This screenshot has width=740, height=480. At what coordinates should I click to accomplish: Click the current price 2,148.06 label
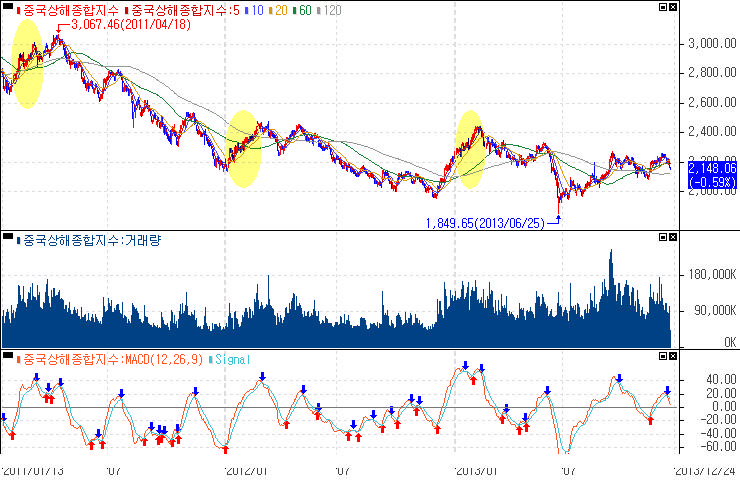click(x=711, y=169)
